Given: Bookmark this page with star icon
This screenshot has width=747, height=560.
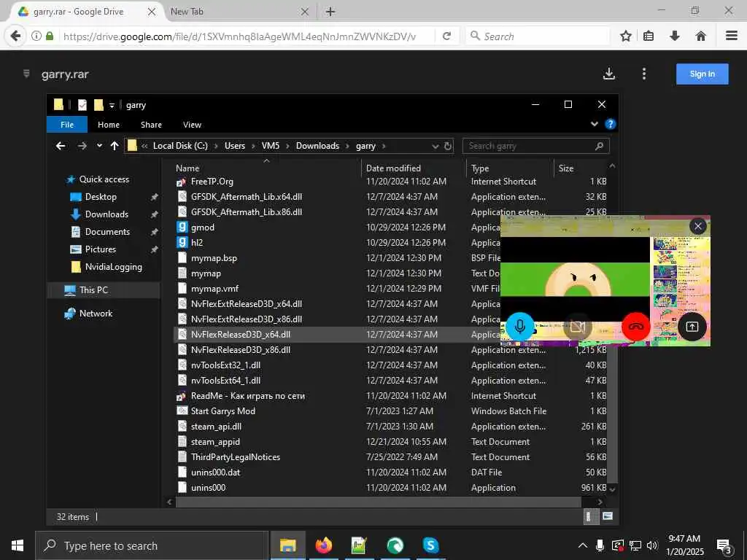Looking at the screenshot, I should pyautogui.click(x=625, y=36).
